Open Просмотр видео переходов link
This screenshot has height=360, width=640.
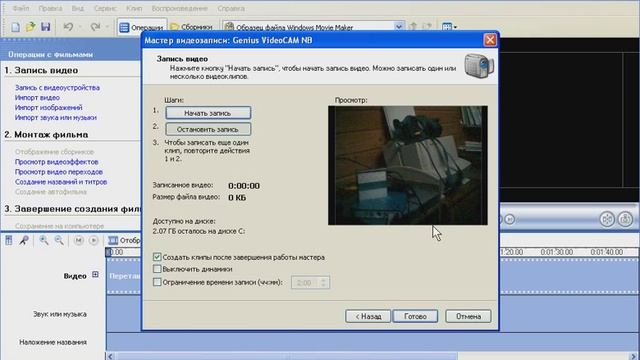tap(59, 172)
